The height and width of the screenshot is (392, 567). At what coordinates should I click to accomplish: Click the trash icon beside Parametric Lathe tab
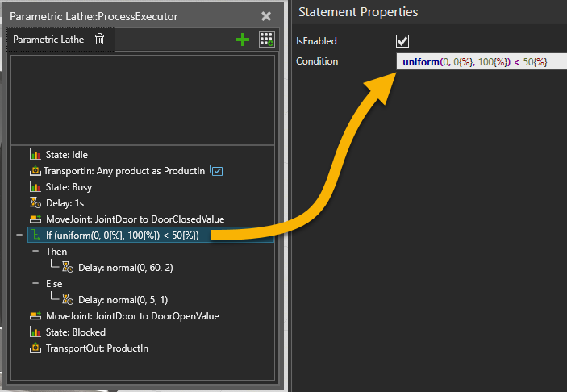tap(99, 39)
